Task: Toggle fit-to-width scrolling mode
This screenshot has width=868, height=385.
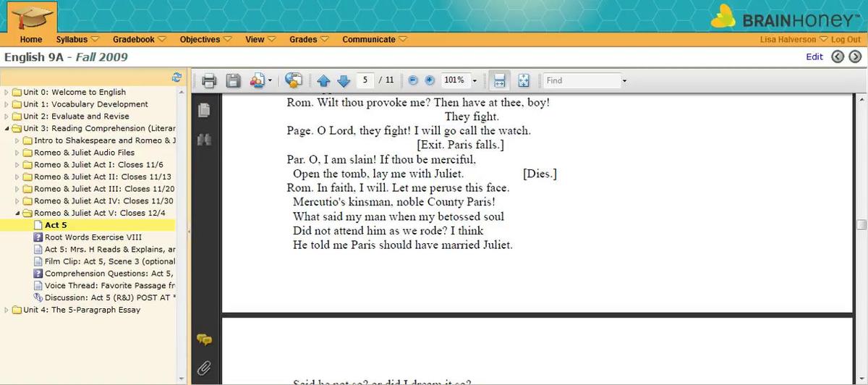Action: [500, 80]
